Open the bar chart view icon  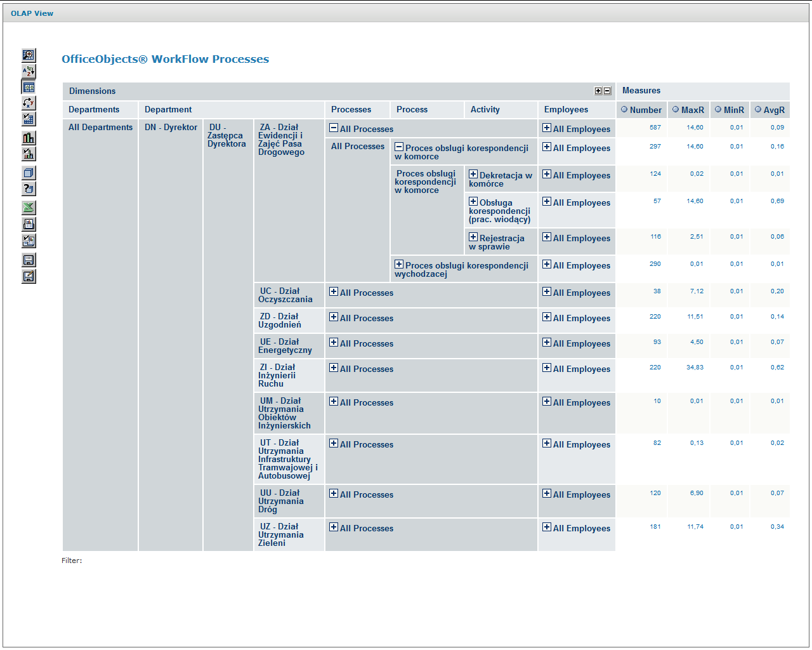pyautogui.click(x=29, y=138)
